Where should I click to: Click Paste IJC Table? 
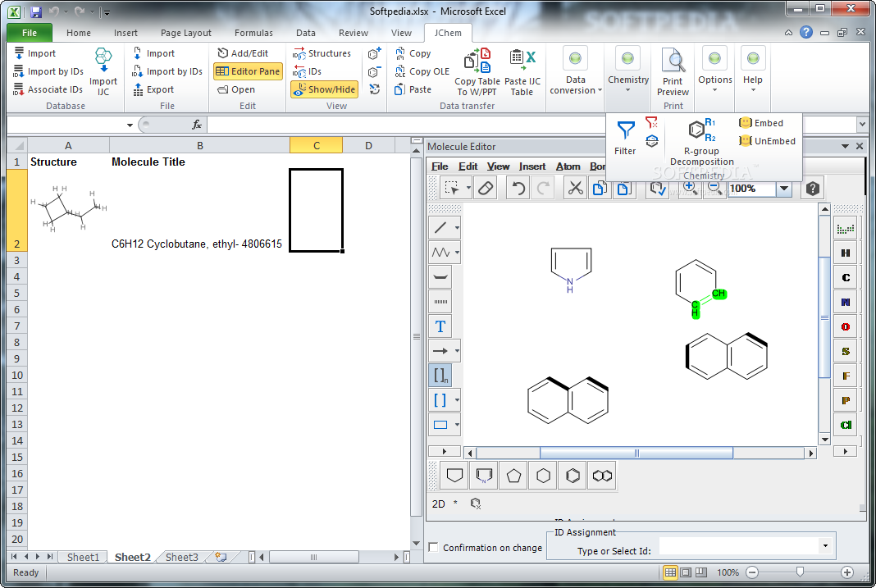pyautogui.click(x=522, y=71)
